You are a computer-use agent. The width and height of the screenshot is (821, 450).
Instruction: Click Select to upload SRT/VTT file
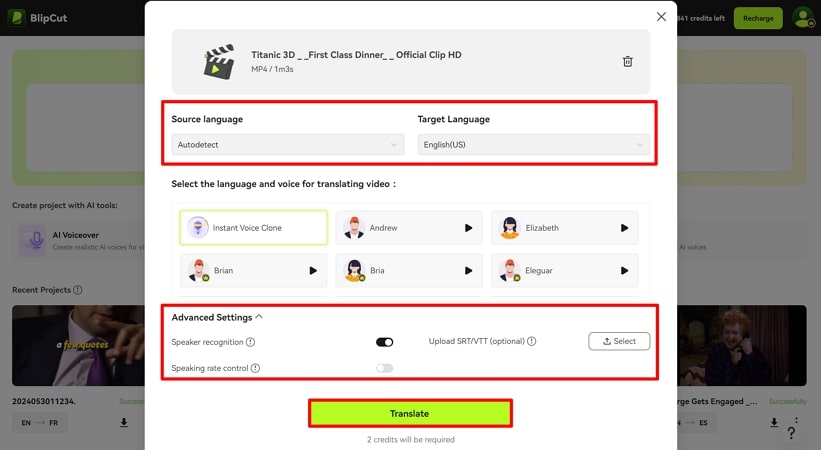click(x=619, y=341)
